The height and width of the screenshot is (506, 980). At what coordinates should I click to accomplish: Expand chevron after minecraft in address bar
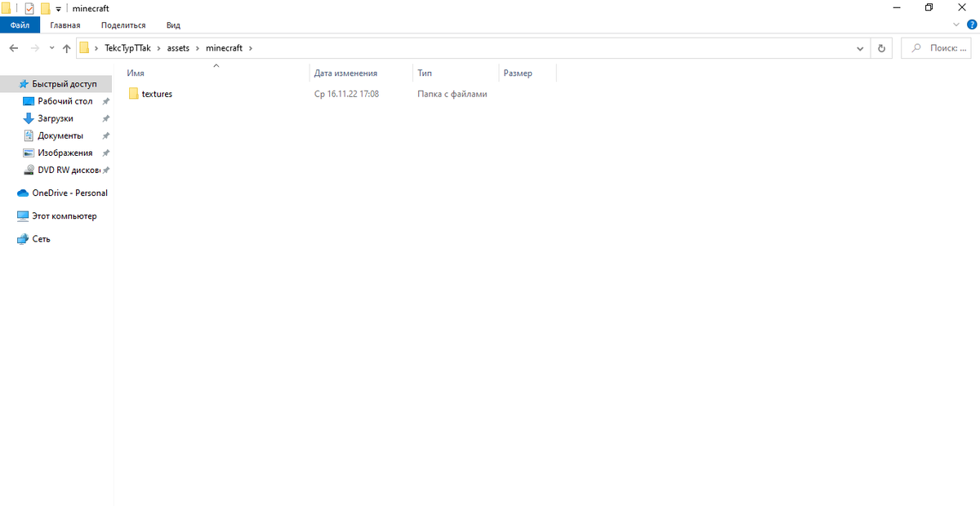[x=252, y=48]
